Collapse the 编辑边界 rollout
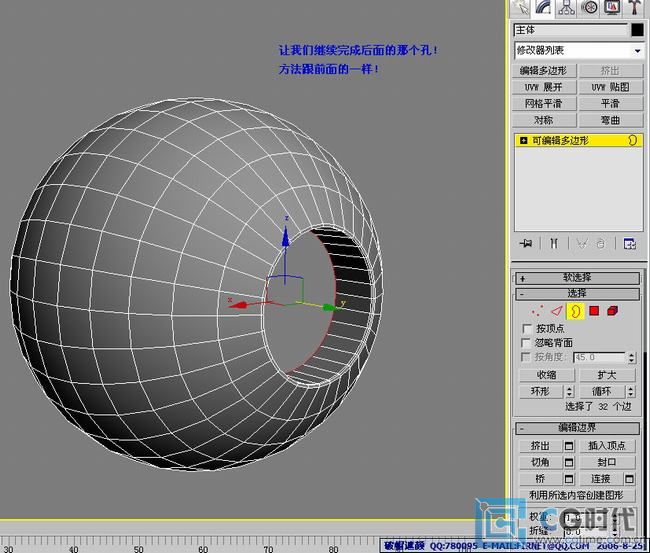650x553 pixels. click(x=577, y=428)
